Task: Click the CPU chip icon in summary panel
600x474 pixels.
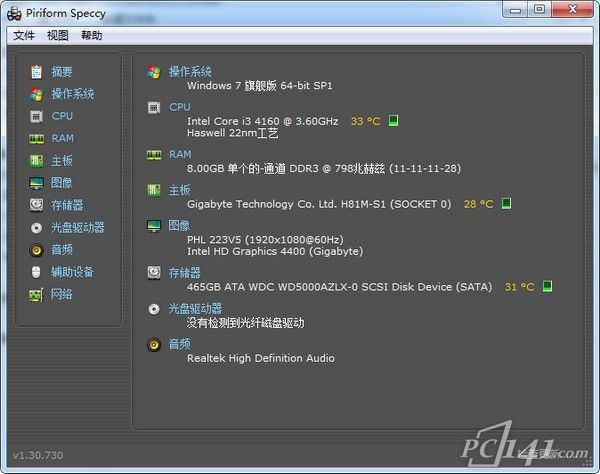Action: [154, 108]
